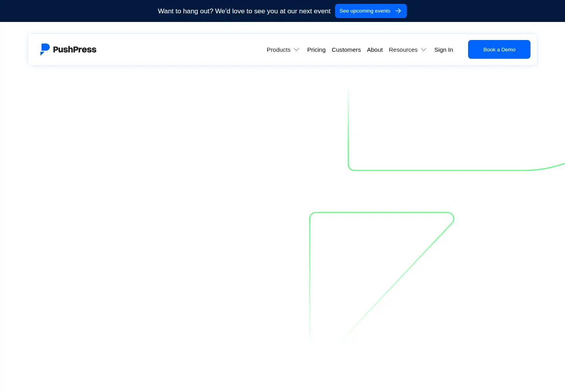Click the 'Want to hang out?' banner text

click(x=244, y=11)
